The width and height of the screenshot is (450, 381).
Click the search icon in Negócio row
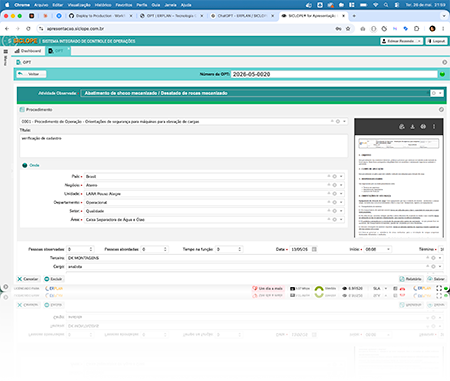point(335,185)
